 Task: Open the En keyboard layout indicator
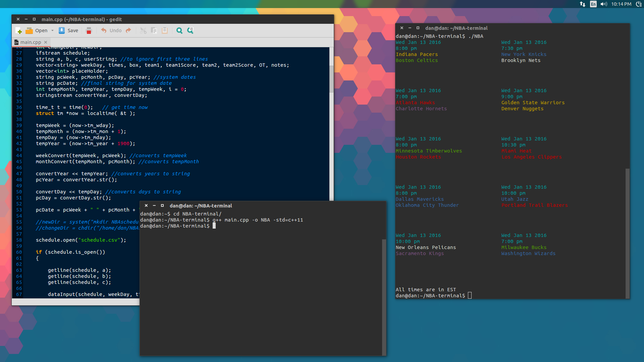click(x=593, y=4)
